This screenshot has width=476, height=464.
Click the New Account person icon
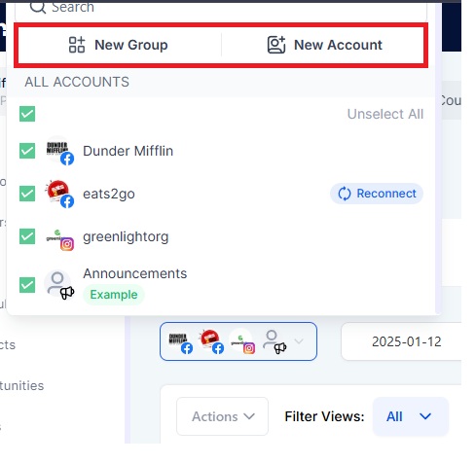click(x=276, y=45)
